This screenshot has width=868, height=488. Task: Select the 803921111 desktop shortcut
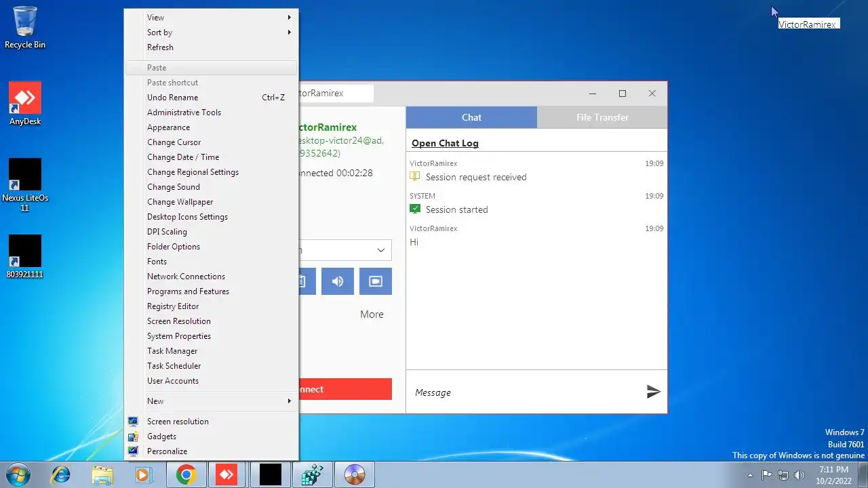pyautogui.click(x=25, y=257)
